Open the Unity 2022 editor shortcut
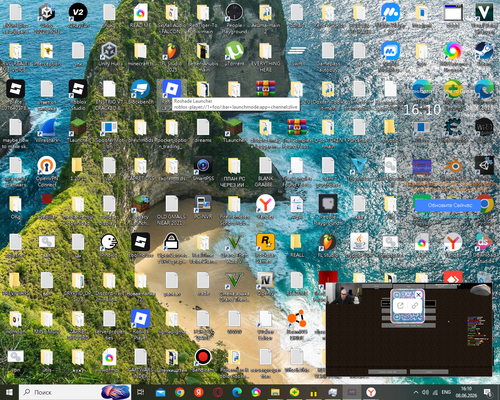 click(47, 13)
